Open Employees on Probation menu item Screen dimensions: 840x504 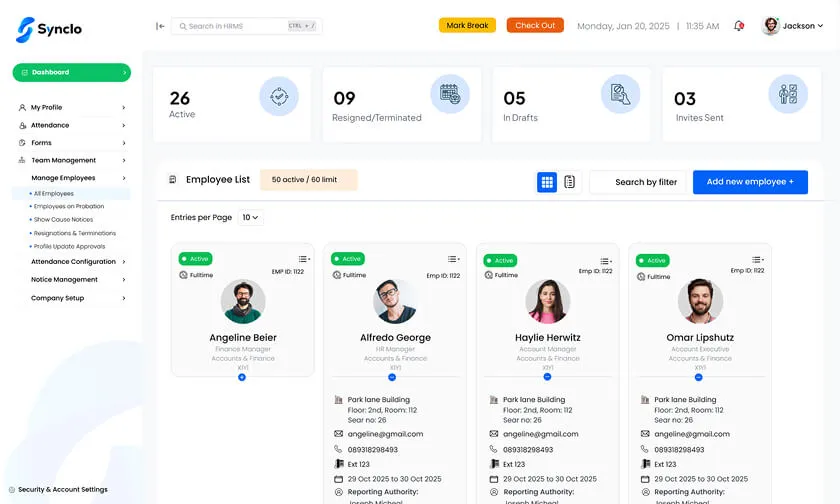69,207
